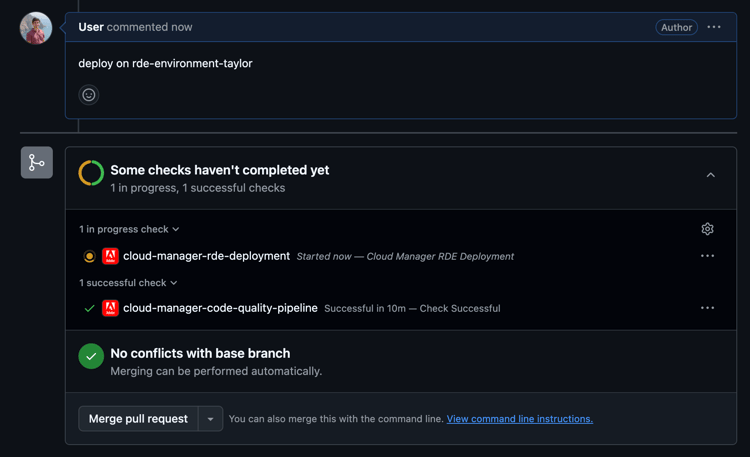Click the Merge pull request button
This screenshot has width=750, height=457.
pyautogui.click(x=138, y=419)
